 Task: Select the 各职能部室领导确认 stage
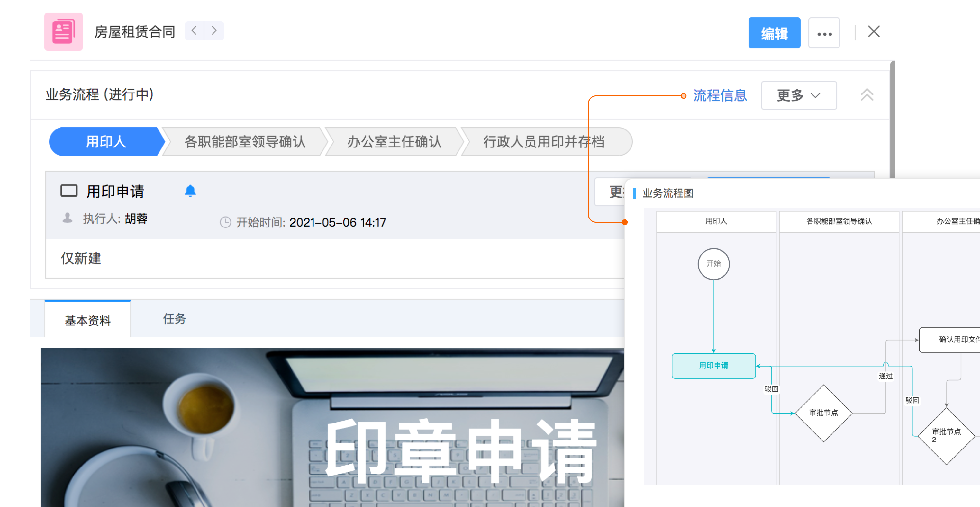click(x=245, y=142)
